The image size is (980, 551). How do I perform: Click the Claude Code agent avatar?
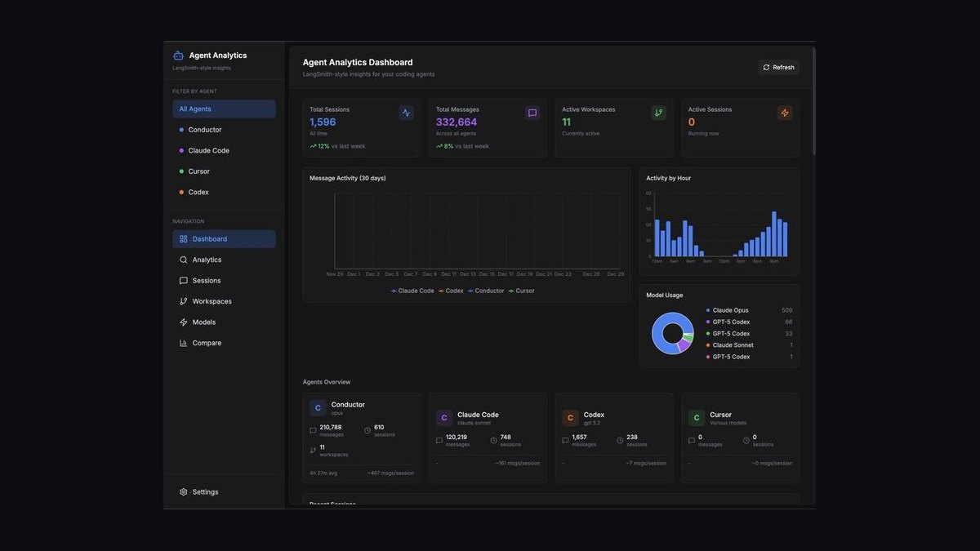pyautogui.click(x=444, y=418)
